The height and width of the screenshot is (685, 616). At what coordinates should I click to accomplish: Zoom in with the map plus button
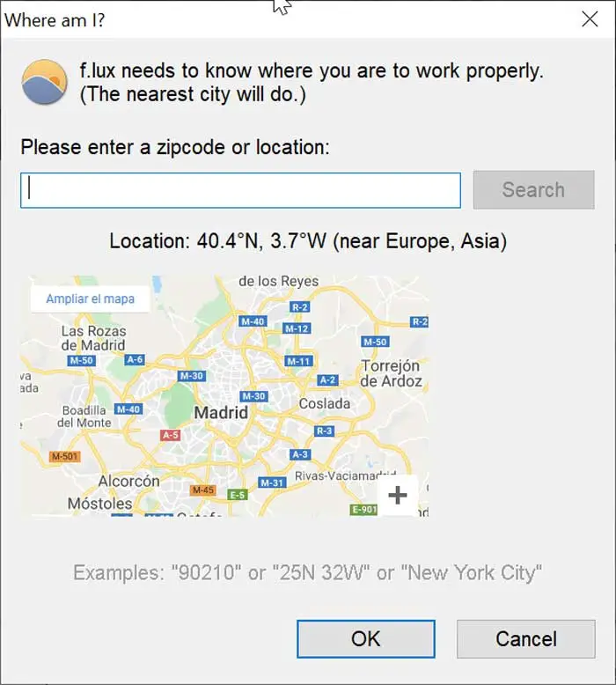[398, 496]
